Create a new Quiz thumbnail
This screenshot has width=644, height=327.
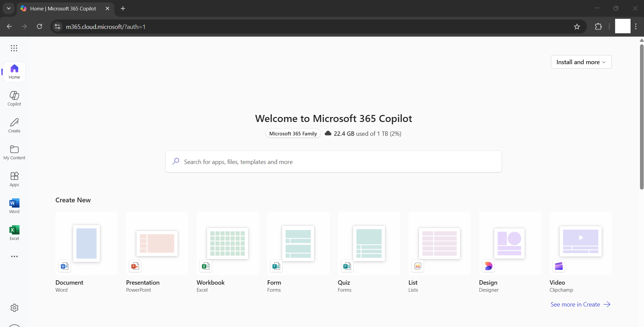tap(369, 243)
